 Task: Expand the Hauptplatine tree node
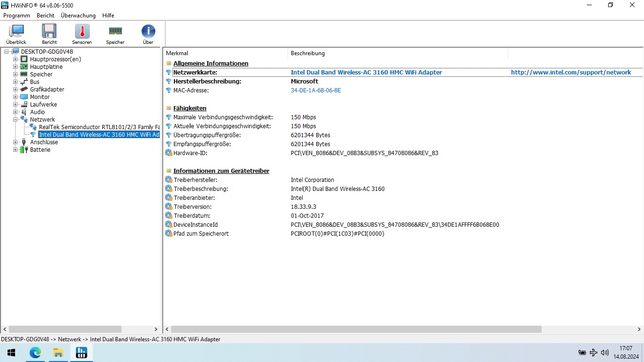tap(16, 67)
